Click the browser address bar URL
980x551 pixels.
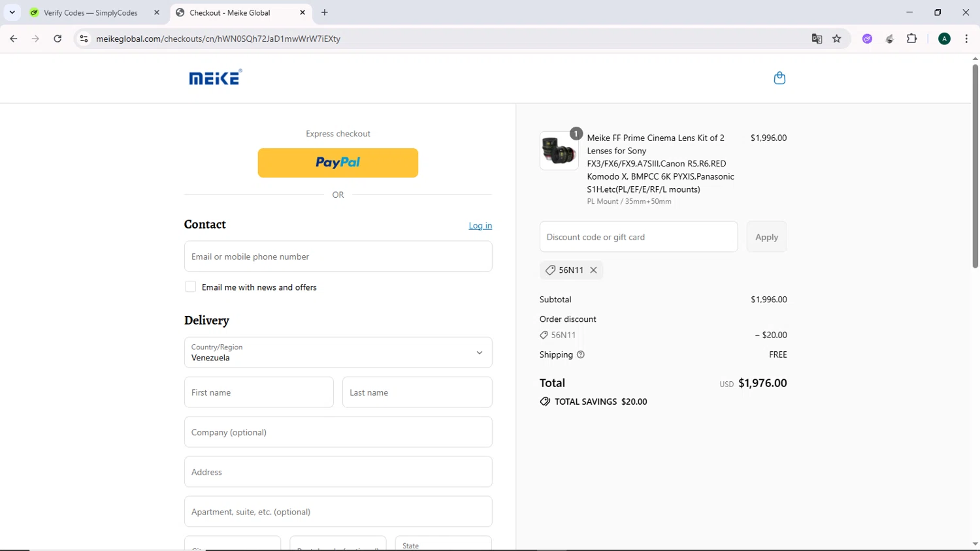coord(218,39)
